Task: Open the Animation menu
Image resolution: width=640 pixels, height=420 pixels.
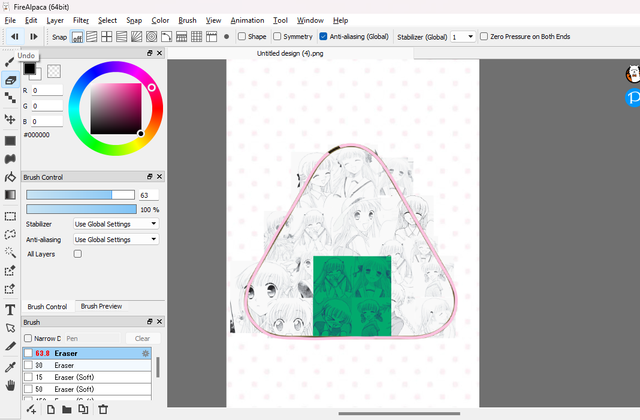Action: point(247,20)
